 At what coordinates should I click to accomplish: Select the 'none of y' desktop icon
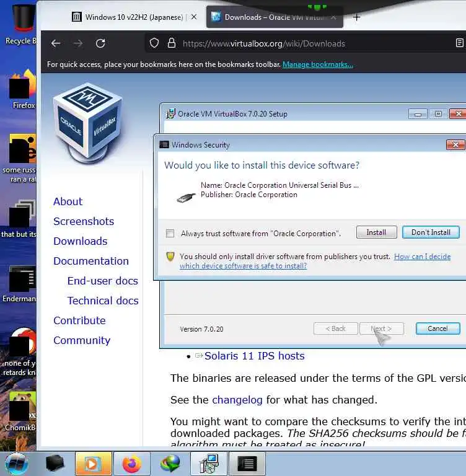pyautogui.click(x=19, y=352)
